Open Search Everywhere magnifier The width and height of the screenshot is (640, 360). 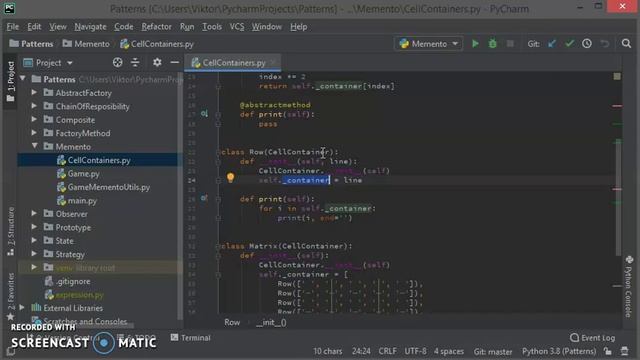click(626, 44)
